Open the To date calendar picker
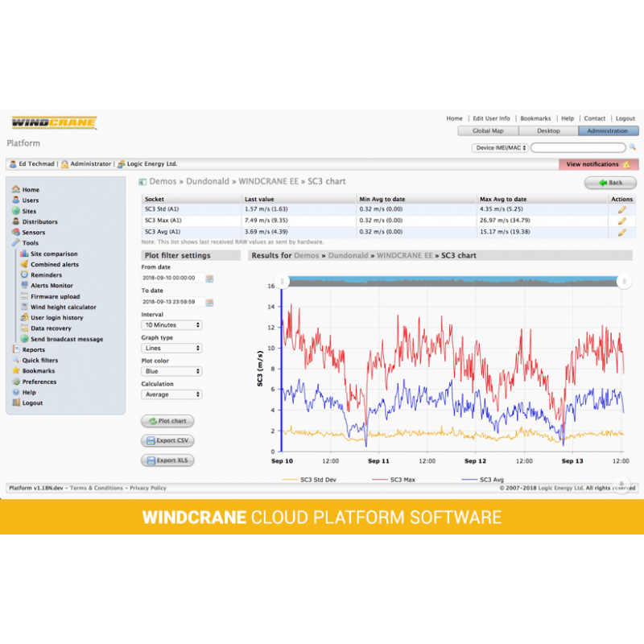Viewport: 644px width, 644px height. [x=209, y=303]
